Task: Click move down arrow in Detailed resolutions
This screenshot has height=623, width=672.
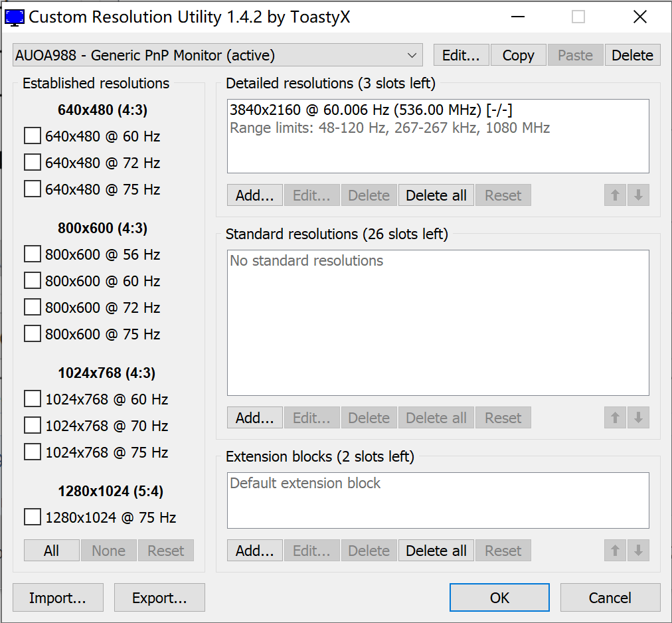Action: click(x=638, y=195)
